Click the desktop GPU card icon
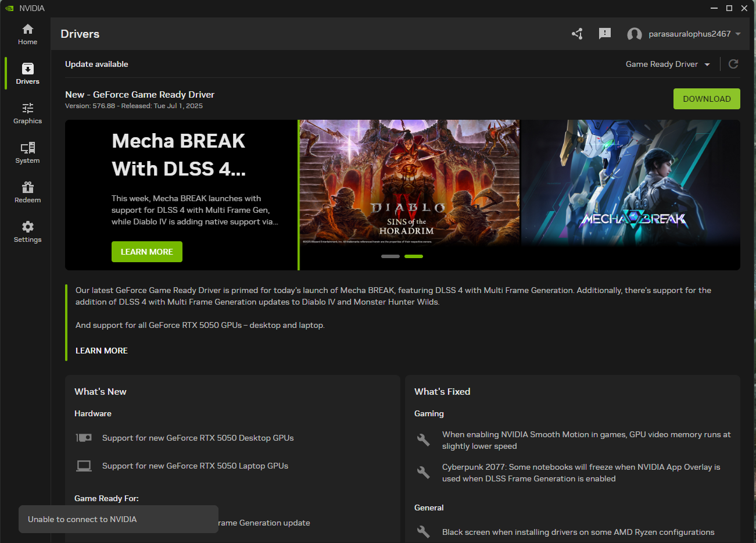Image resolution: width=756 pixels, height=543 pixels. (84, 438)
